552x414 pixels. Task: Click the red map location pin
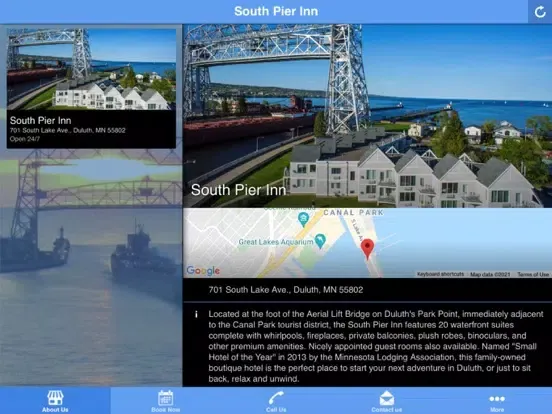pos(367,249)
